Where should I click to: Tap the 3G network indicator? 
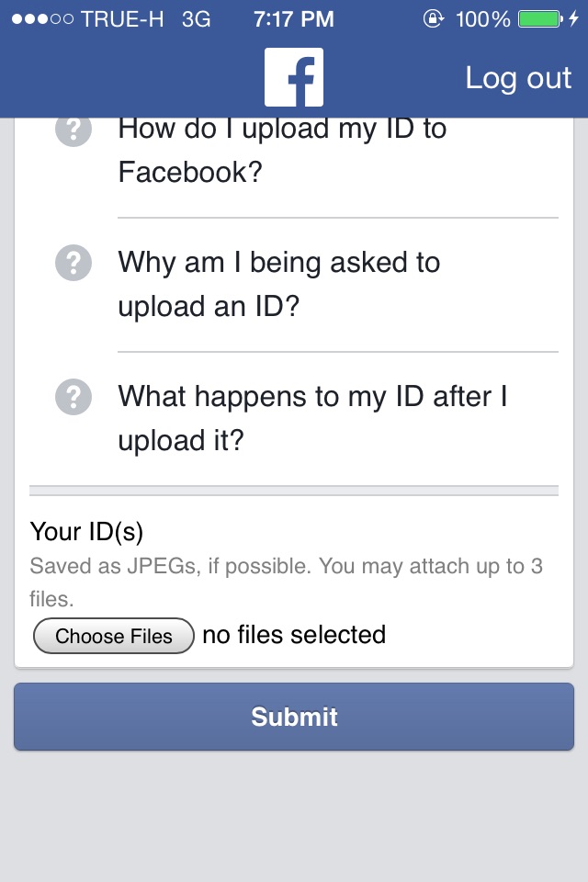pyautogui.click(x=196, y=19)
